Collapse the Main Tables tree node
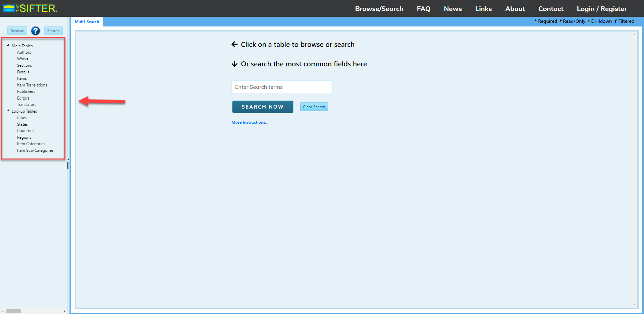This screenshot has width=644, height=314. 8,45
